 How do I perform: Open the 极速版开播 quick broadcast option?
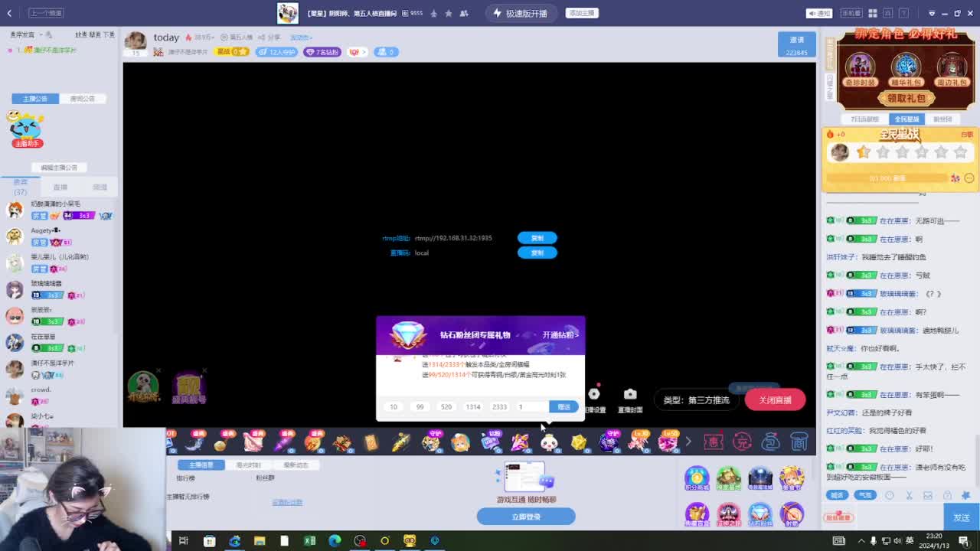521,13
